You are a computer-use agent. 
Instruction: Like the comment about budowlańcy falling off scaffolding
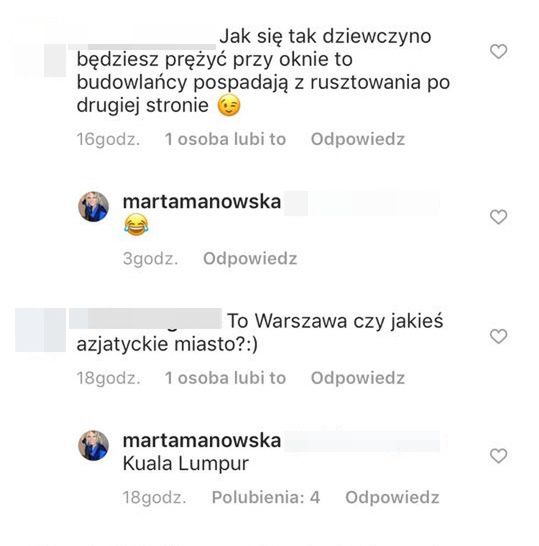tap(498, 52)
